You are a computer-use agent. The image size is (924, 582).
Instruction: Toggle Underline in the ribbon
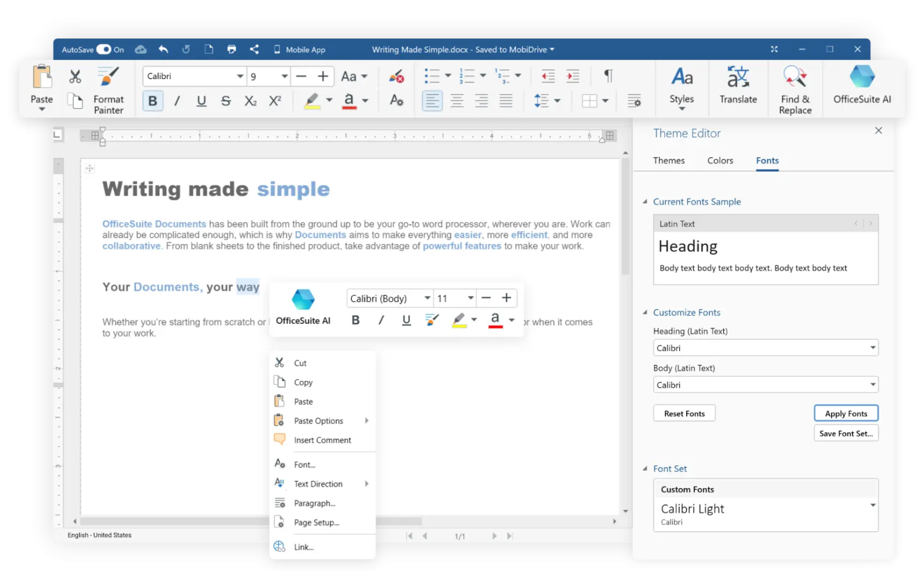pyautogui.click(x=202, y=101)
